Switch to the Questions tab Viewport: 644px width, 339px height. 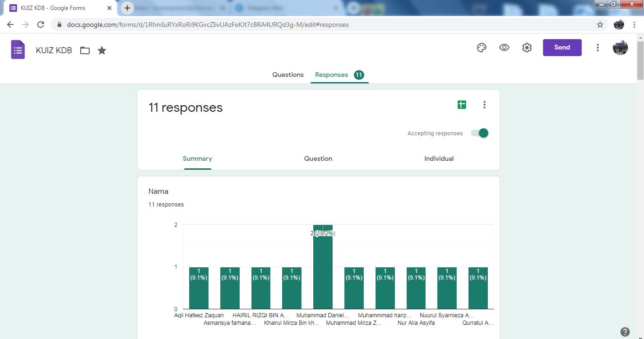point(288,74)
